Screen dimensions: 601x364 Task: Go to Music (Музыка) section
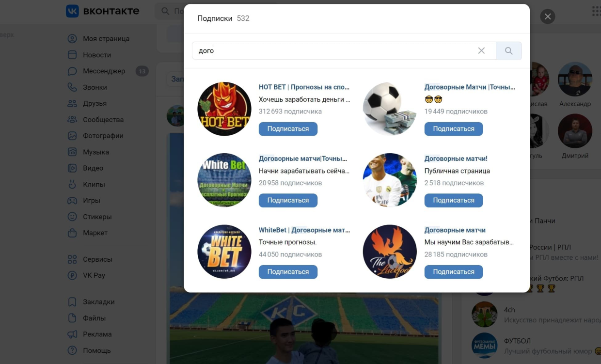click(95, 152)
